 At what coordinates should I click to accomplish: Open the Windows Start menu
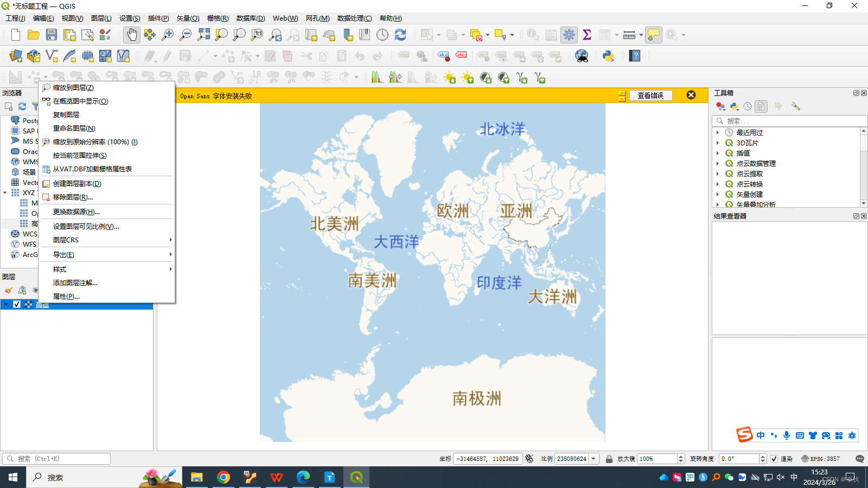[13, 477]
